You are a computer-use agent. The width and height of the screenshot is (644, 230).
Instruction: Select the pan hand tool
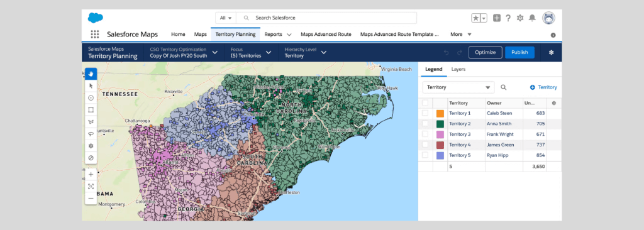(x=91, y=74)
